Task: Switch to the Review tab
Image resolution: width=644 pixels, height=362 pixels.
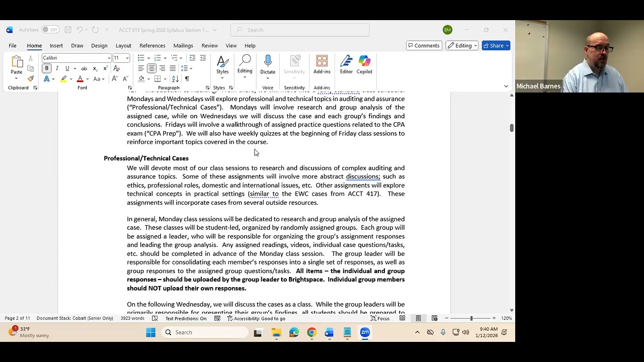Action: click(210, 46)
